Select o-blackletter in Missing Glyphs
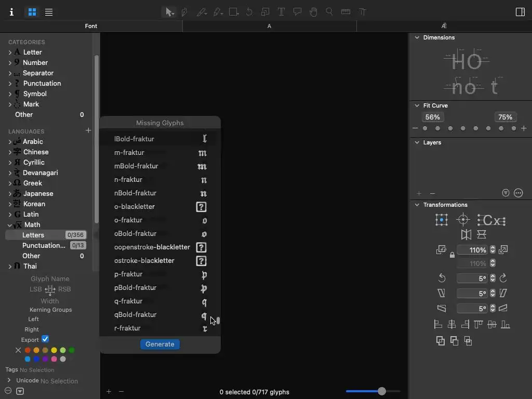This screenshot has height=399, width=532. pos(160,207)
